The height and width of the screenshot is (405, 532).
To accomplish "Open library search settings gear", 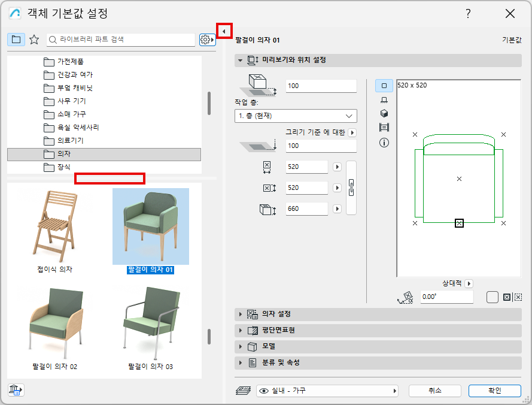I will [x=207, y=40].
